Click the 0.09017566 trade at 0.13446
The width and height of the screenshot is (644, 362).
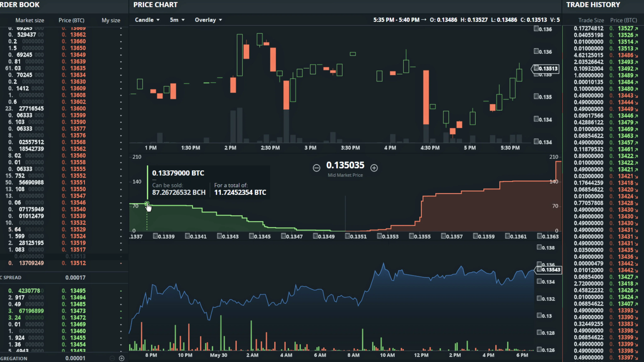pos(603,116)
